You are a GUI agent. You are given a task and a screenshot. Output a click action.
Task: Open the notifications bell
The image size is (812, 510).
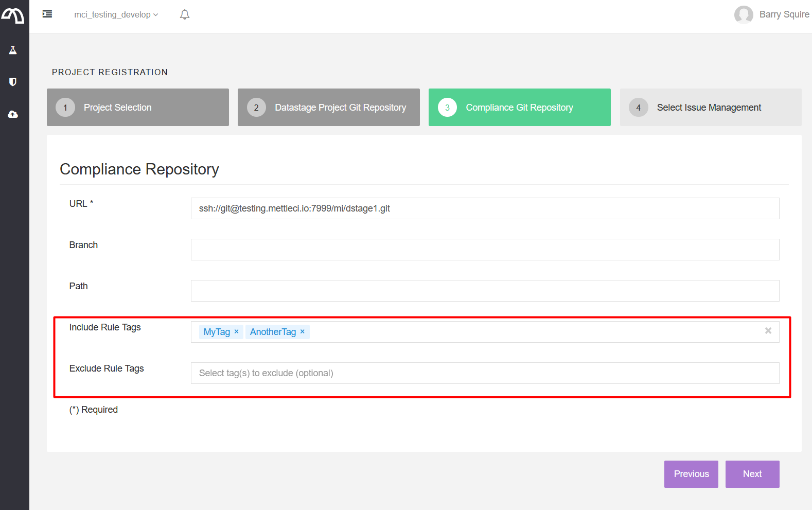185,15
